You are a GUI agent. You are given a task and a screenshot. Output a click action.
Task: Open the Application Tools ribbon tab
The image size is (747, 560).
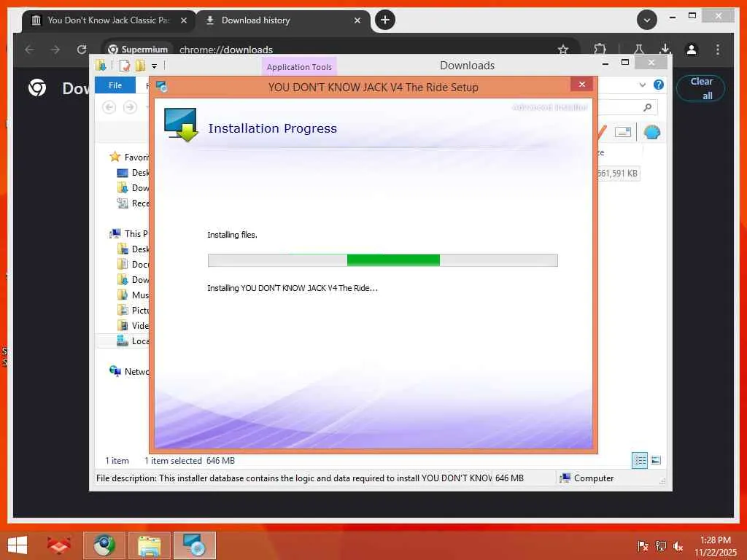click(x=299, y=67)
